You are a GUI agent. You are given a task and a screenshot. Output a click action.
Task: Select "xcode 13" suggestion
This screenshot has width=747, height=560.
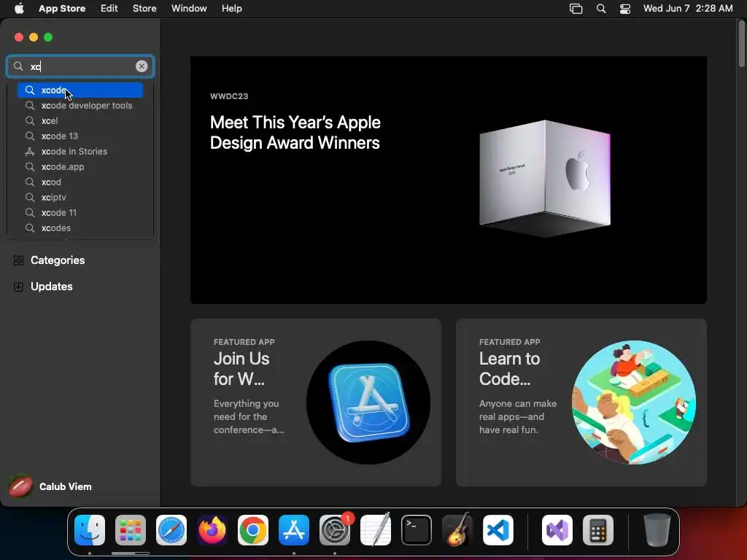click(x=80, y=136)
